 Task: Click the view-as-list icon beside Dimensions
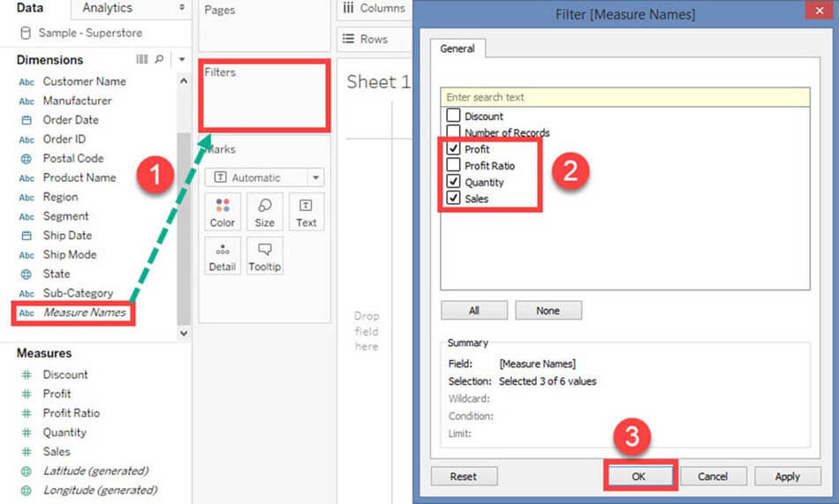click(x=142, y=59)
